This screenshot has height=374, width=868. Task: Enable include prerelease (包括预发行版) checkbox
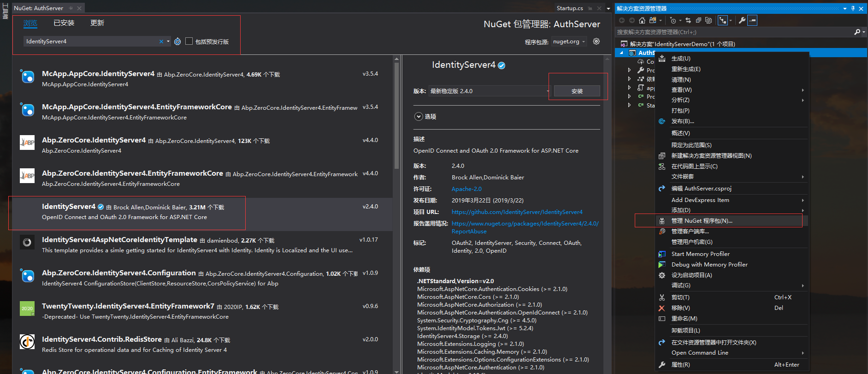pos(189,41)
